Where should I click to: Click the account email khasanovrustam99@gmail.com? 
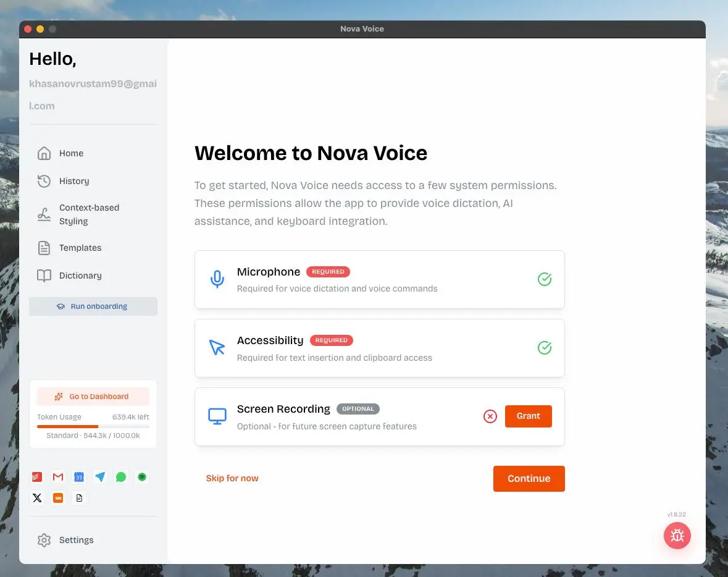click(93, 95)
